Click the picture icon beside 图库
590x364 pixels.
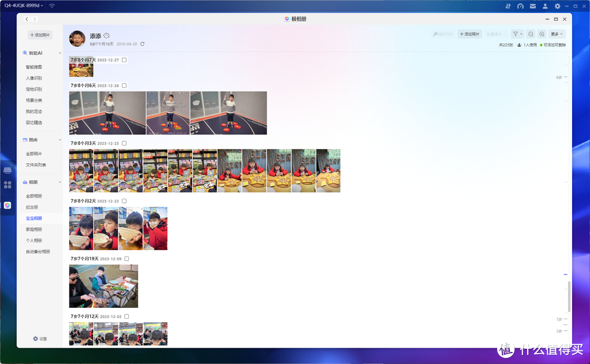pos(25,140)
